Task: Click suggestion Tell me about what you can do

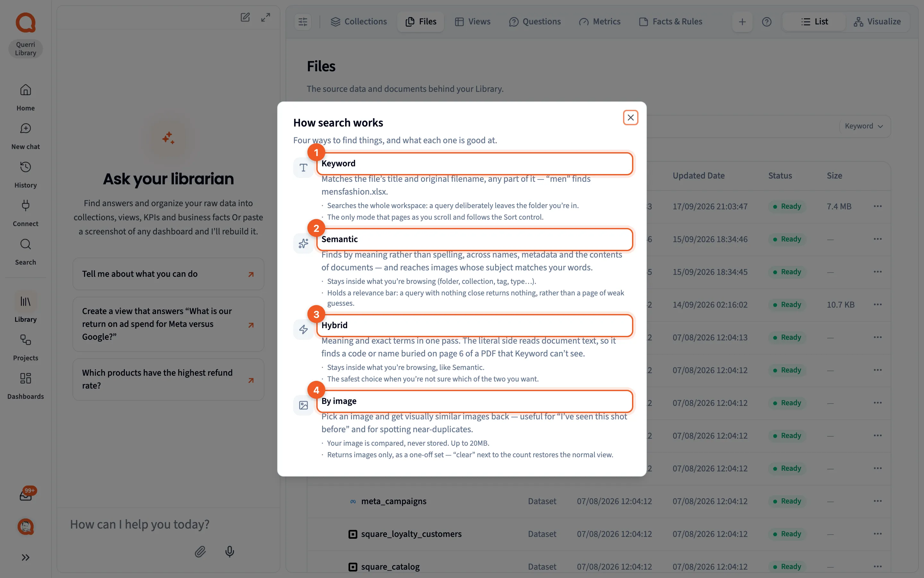Action: 168,274
